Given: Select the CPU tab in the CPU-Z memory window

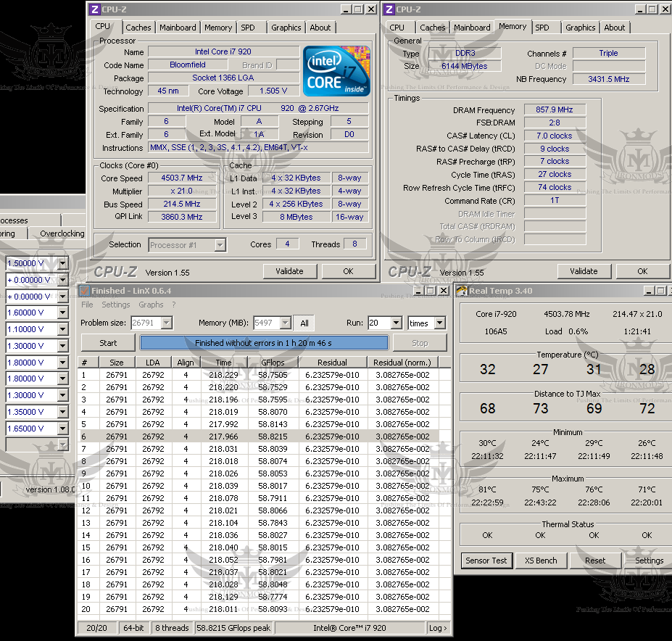Looking at the screenshot, I should (397, 28).
